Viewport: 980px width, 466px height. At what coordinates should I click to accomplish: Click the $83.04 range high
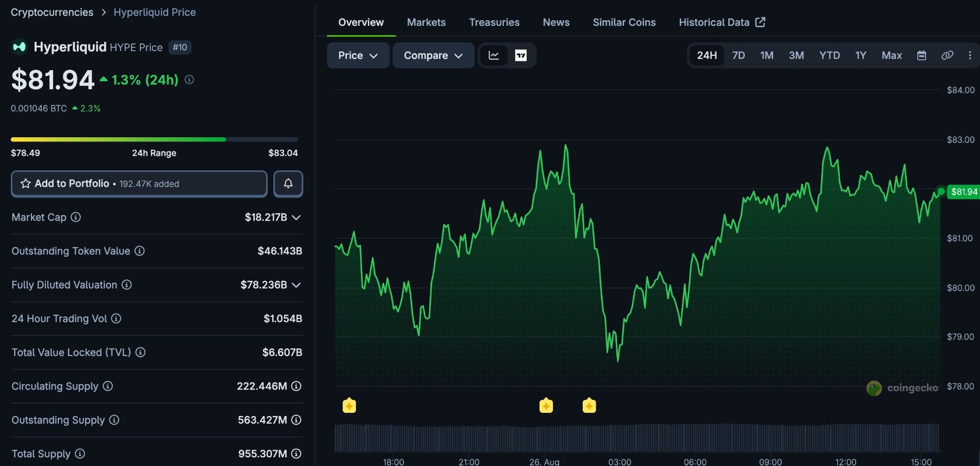tap(283, 153)
